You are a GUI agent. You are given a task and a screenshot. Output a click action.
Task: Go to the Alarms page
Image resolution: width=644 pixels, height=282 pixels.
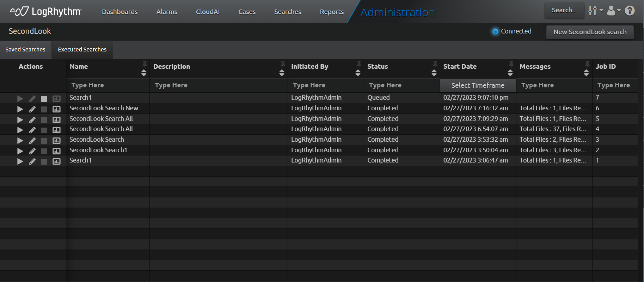pyautogui.click(x=167, y=12)
